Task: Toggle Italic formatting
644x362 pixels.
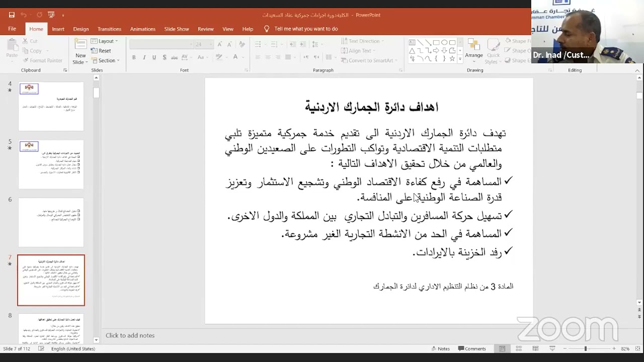Action: point(144,57)
